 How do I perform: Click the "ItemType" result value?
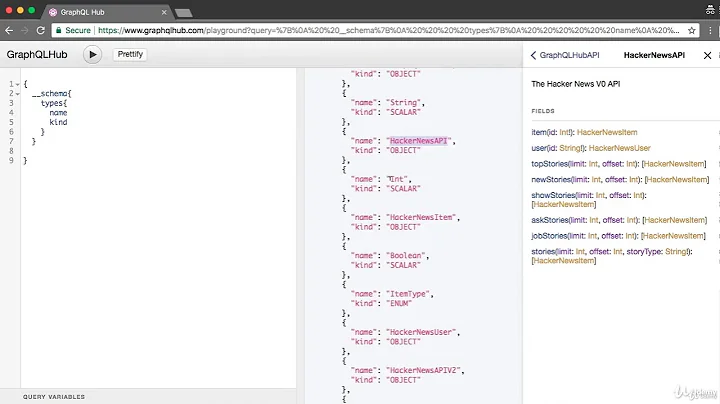(x=407, y=294)
